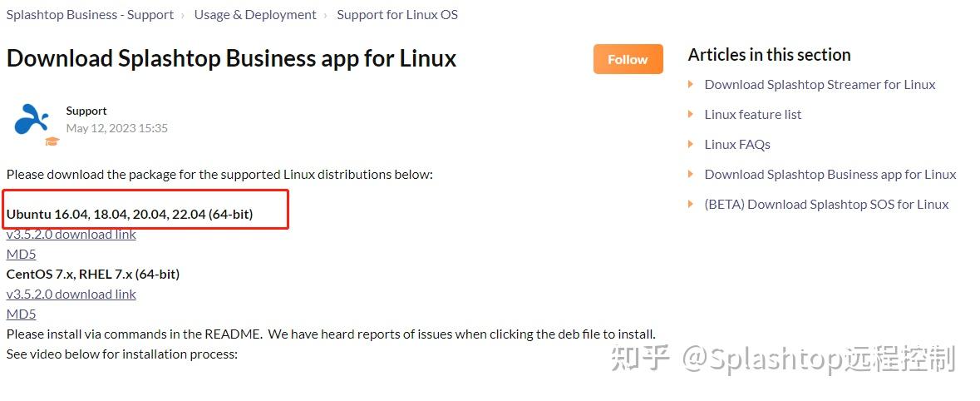Click the Splashtop Support avatar logo

point(32,120)
